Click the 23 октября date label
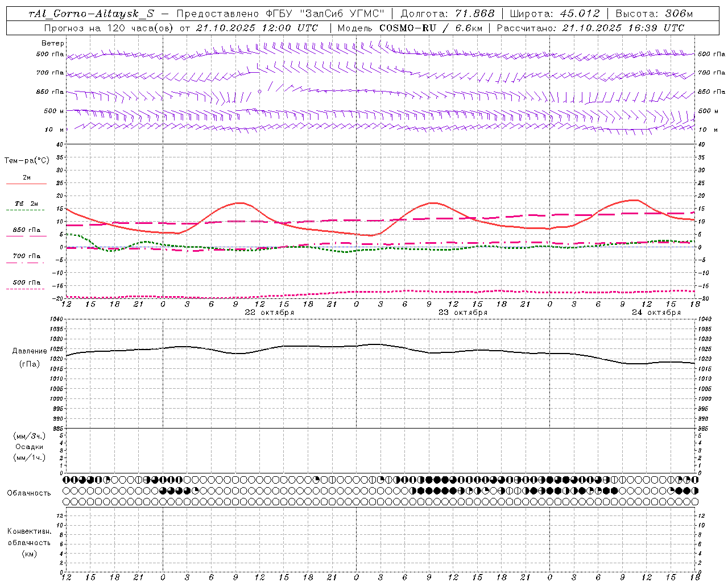This screenshot has width=728, height=582. tap(463, 313)
